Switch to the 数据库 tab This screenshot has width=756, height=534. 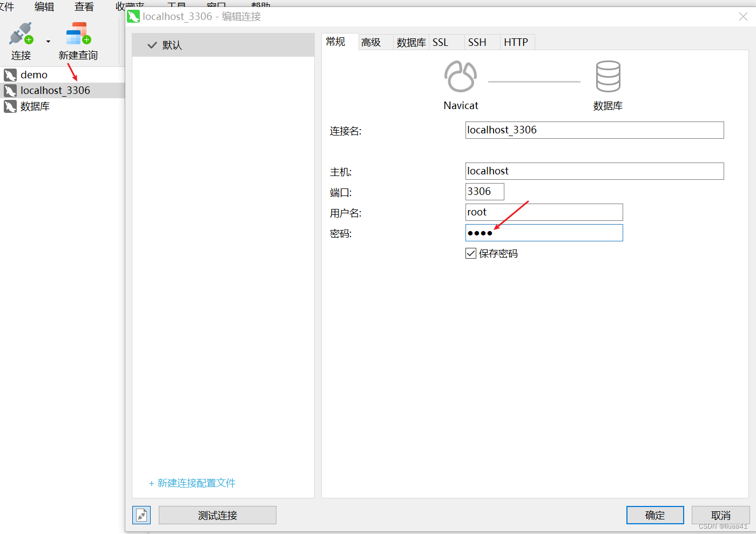point(411,42)
